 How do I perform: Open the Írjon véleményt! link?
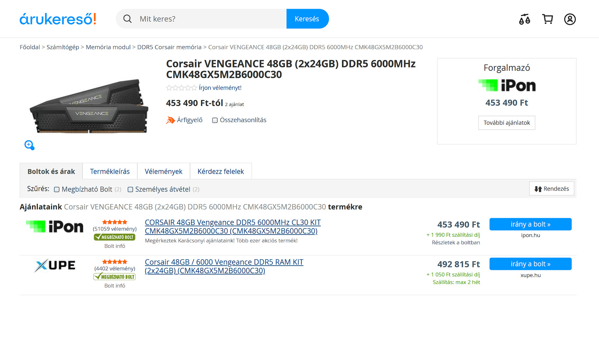point(220,88)
